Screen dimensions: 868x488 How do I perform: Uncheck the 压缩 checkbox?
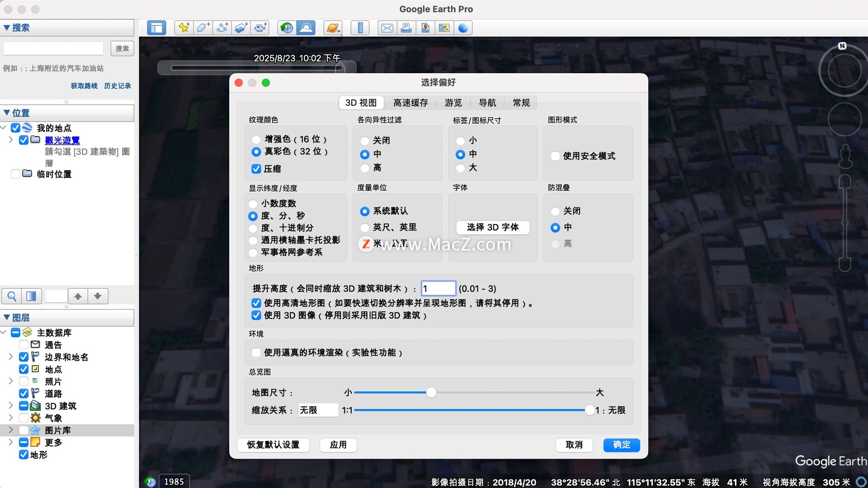256,169
